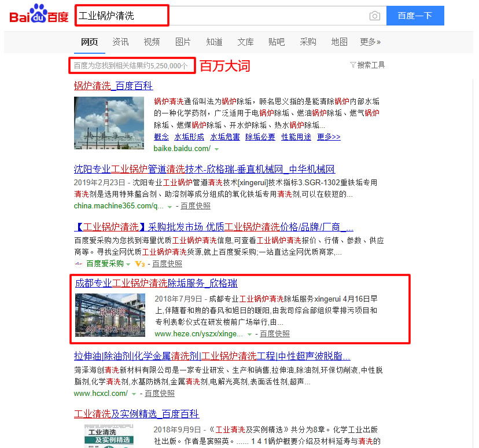The height and width of the screenshot is (448, 479).
Task: Click the V3 credibility badge
Action: click(139, 264)
